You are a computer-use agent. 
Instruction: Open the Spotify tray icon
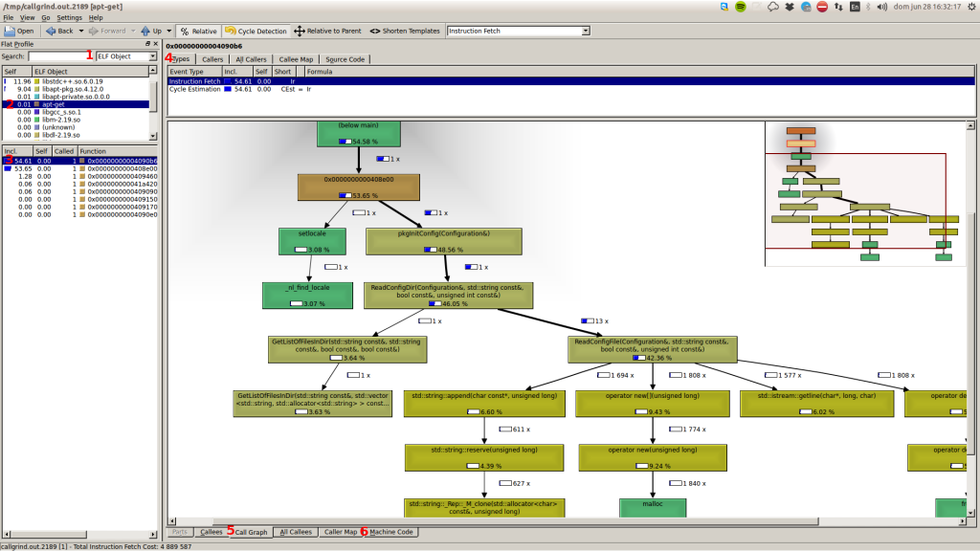click(741, 7)
